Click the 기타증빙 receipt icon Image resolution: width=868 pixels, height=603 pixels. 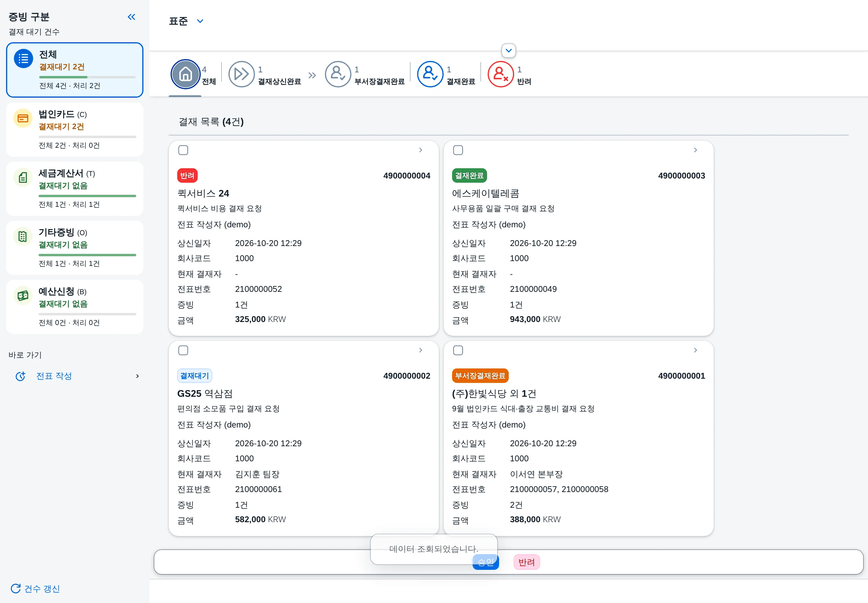pyautogui.click(x=23, y=236)
